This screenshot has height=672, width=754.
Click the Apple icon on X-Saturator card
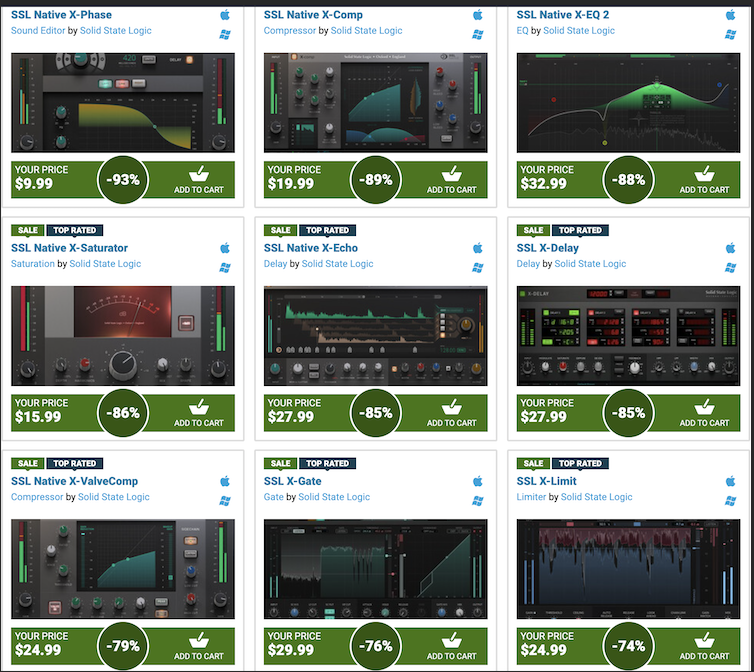pyautogui.click(x=225, y=248)
